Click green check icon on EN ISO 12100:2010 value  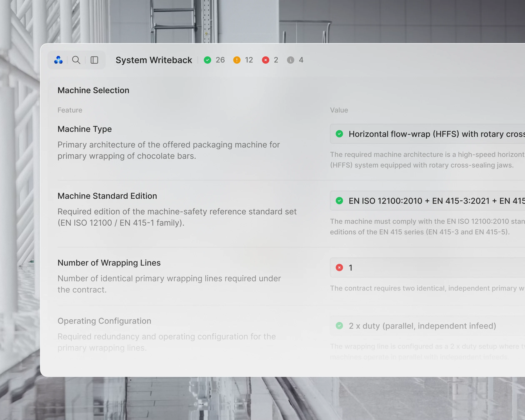tap(339, 201)
